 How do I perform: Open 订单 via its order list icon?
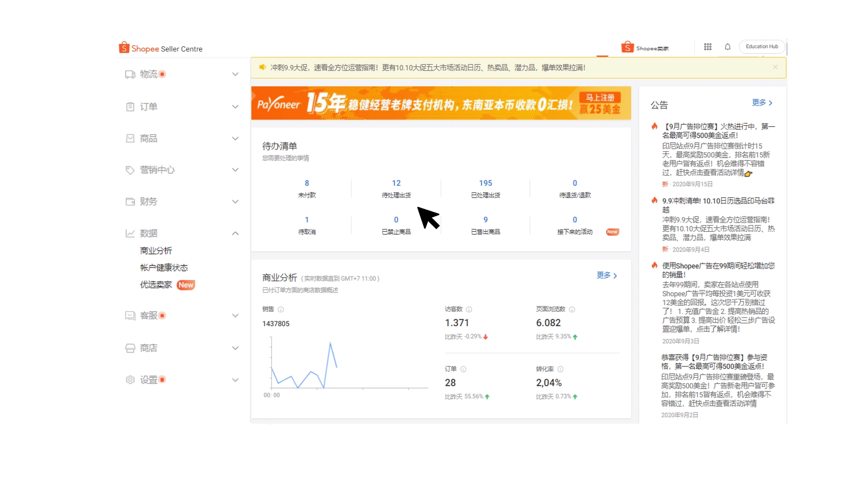coord(130,107)
